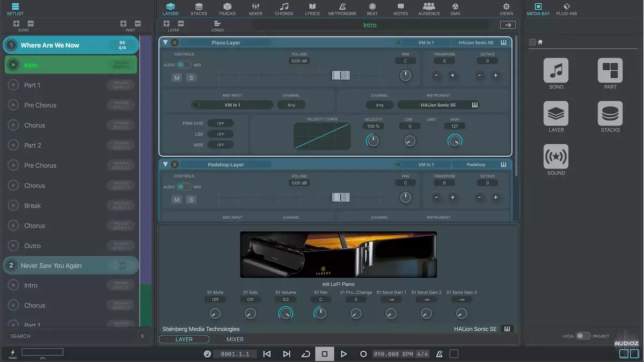This screenshot has height=362, width=644.
Task: Solo the Piano Layer
Action: 191,78
